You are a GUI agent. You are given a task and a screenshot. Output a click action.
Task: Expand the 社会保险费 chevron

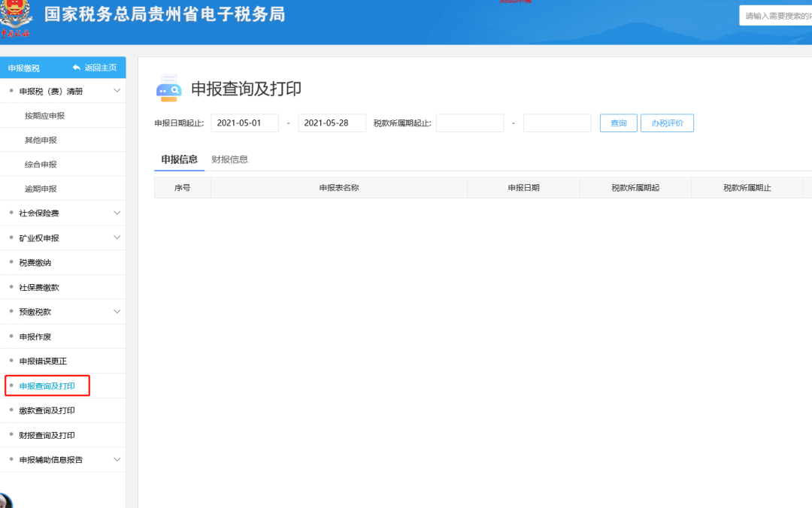click(117, 213)
